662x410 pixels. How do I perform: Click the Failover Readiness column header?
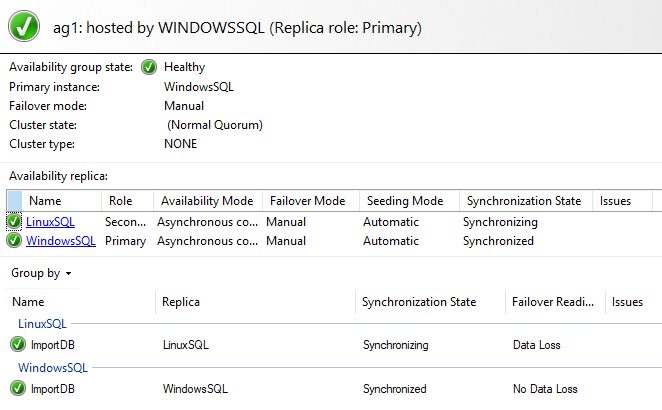tap(555, 302)
